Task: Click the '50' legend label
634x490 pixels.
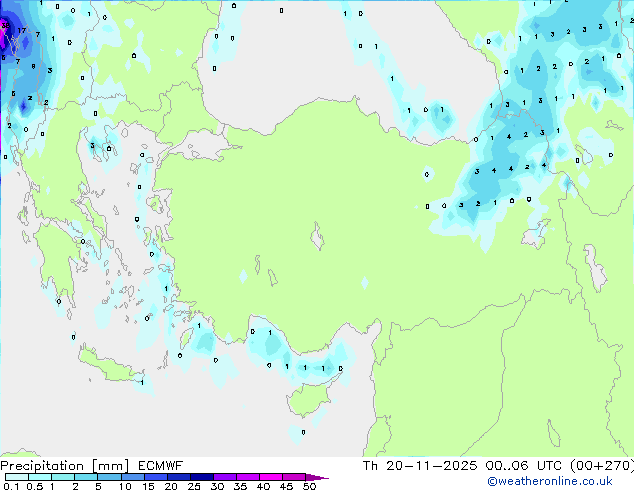Action: (309, 486)
